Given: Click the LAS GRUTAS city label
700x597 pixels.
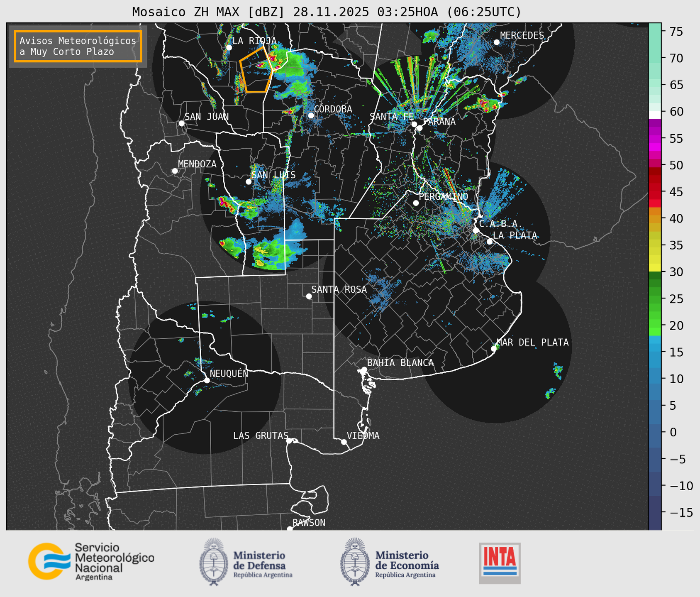Looking at the screenshot, I should point(261,436).
